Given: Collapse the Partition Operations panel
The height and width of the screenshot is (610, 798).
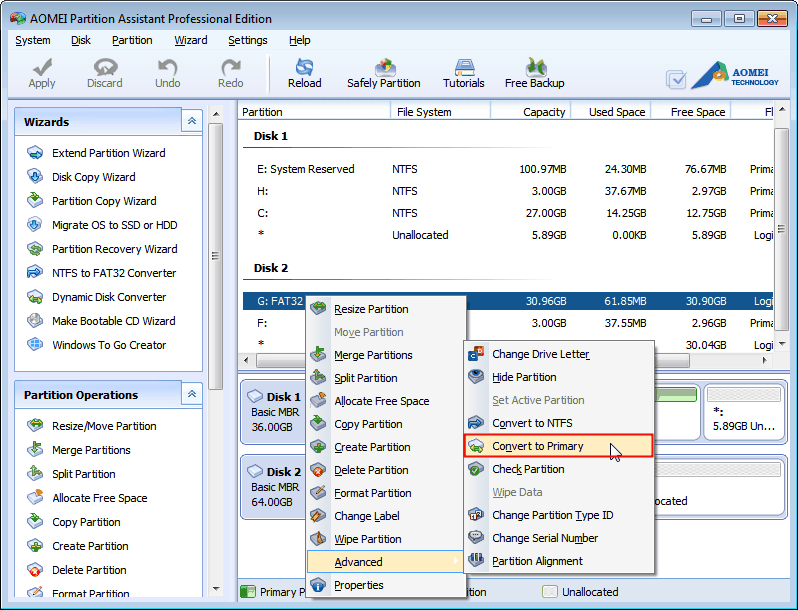Looking at the screenshot, I should 192,394.
